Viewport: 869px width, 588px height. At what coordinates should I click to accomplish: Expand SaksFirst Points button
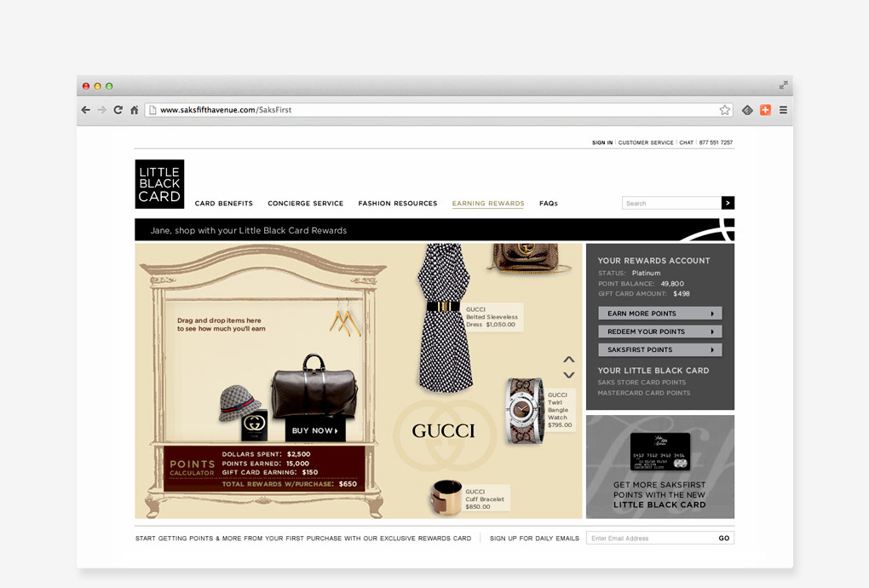(x=660, y=349)
